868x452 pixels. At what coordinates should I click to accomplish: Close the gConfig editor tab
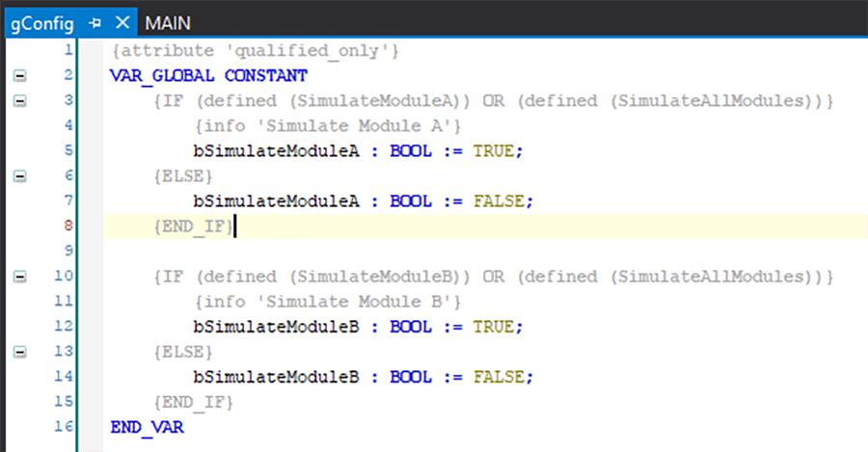(121, 22)
